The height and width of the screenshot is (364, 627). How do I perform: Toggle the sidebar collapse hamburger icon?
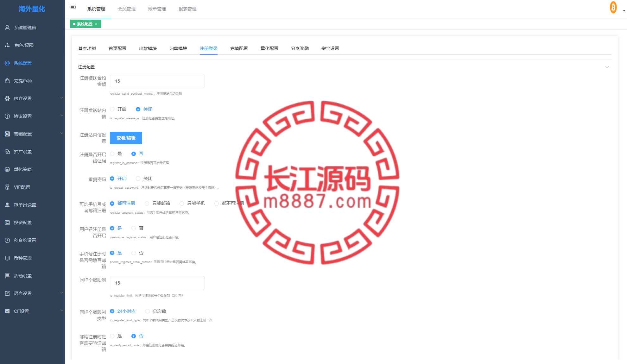coord(73,7)
